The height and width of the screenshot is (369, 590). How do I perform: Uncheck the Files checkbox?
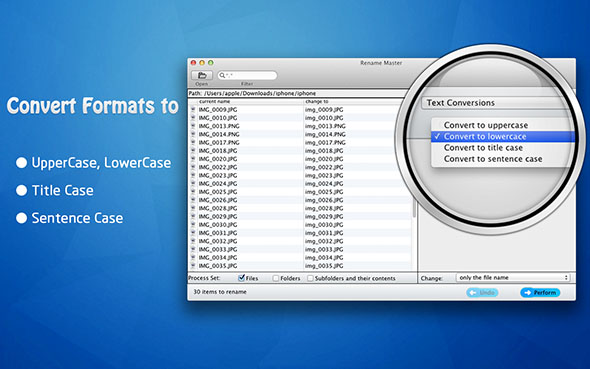tap(242, 278)
